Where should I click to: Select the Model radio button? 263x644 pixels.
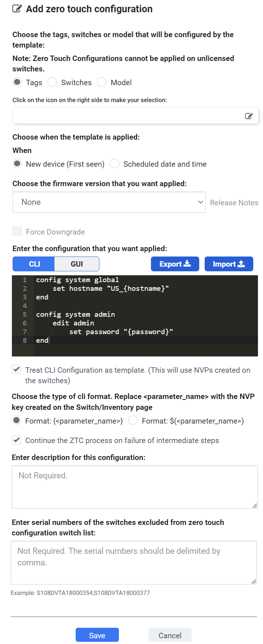pyautogui.click(x=102, y=82)
